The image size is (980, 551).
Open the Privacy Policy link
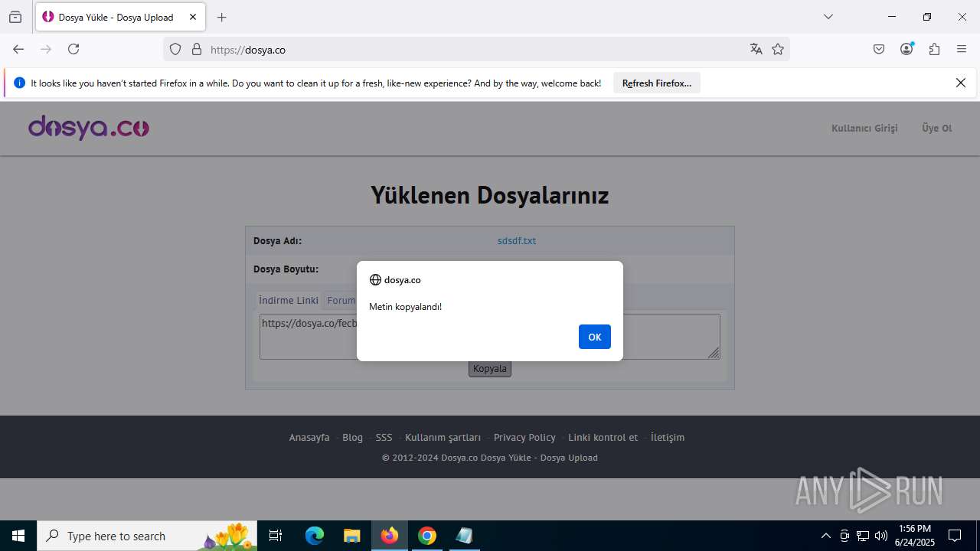click(x=524, y=437)
